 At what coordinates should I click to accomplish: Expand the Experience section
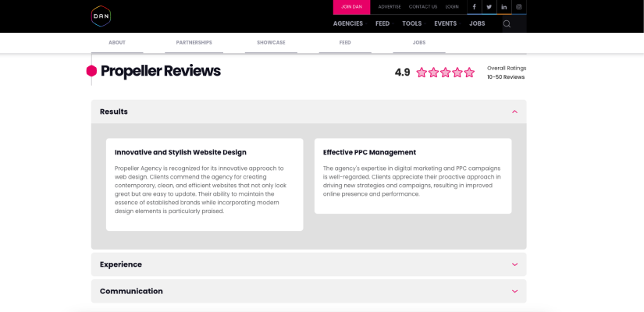pos(514,264)
